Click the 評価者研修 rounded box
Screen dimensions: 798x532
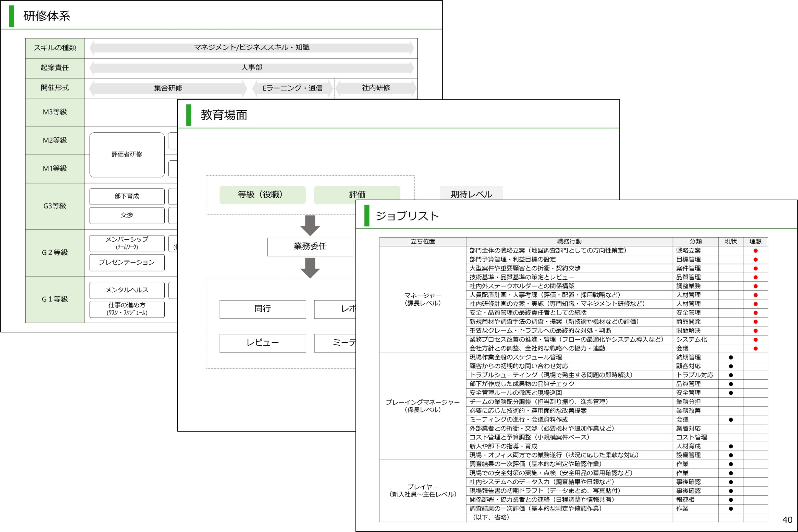(127, 155)
